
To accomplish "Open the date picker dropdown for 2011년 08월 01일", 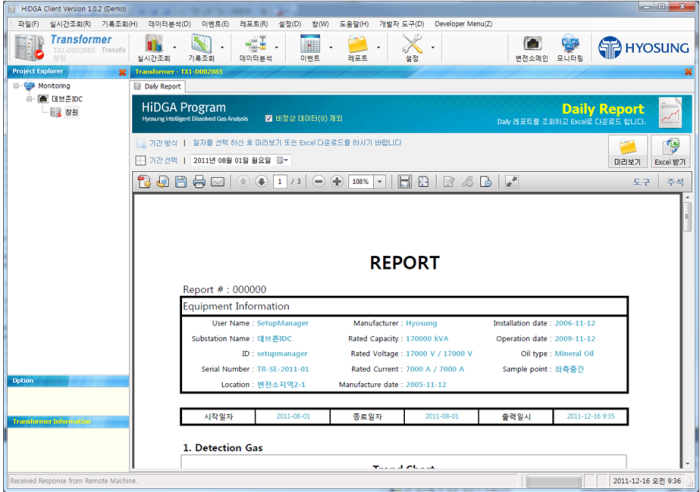I will click(x=285, y=160).
